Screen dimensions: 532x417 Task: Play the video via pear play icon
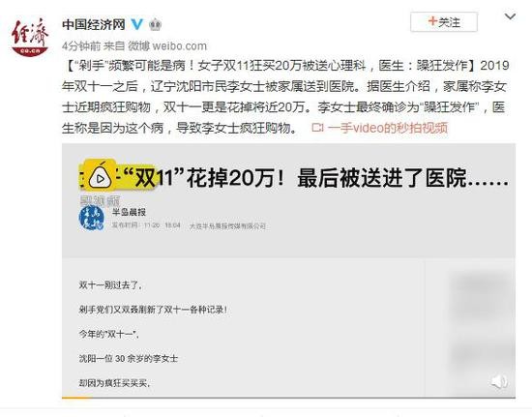(100, 178)
